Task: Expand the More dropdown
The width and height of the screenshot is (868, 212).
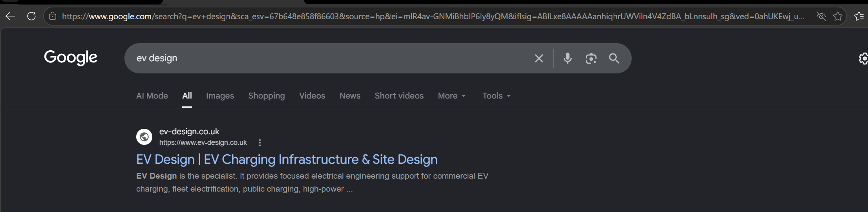Action: 452,96
